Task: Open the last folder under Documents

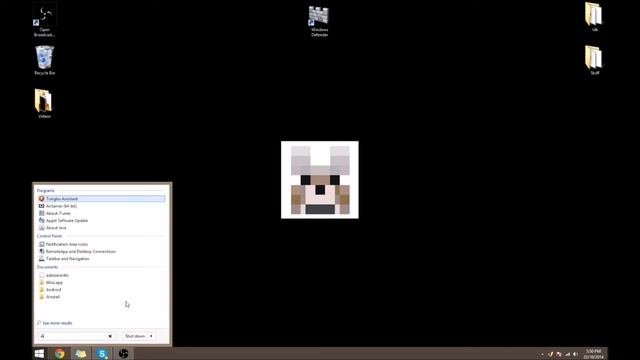Action: (x=101, y=297)
